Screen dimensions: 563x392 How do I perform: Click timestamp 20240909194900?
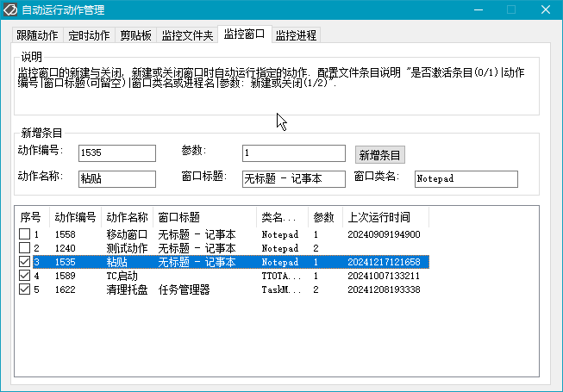pos(384,234)
